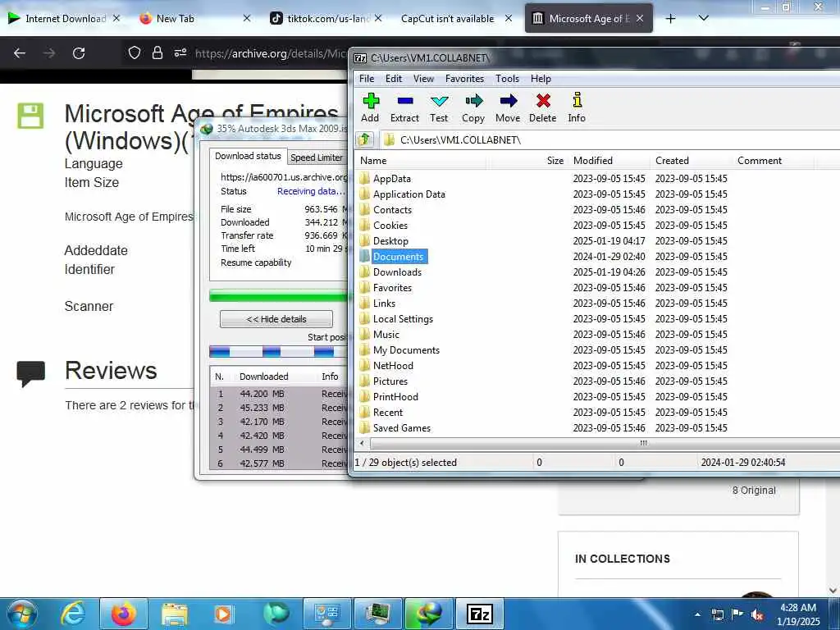Sort the file list by Size column
This screenshot has width=840, height=630.
coord(527,161)
